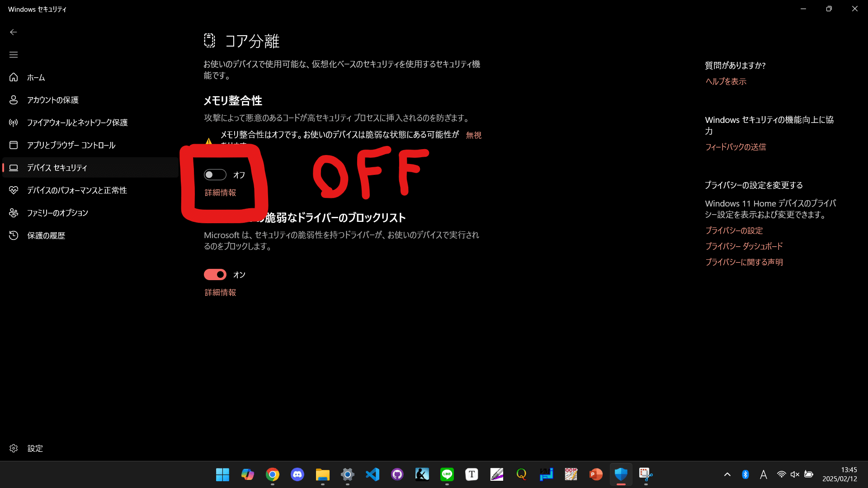Open the T (Typora) app in the taskbar
The image size is (868, 488).
472,474
